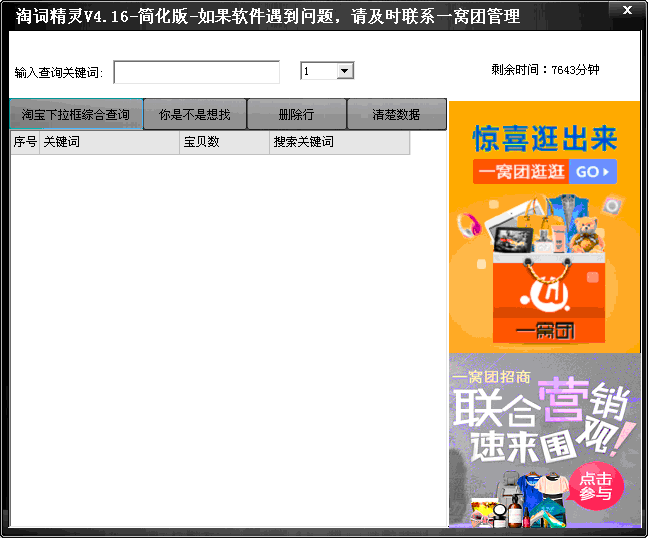Sort by the 宝贝数 column header

click(224, 143)
